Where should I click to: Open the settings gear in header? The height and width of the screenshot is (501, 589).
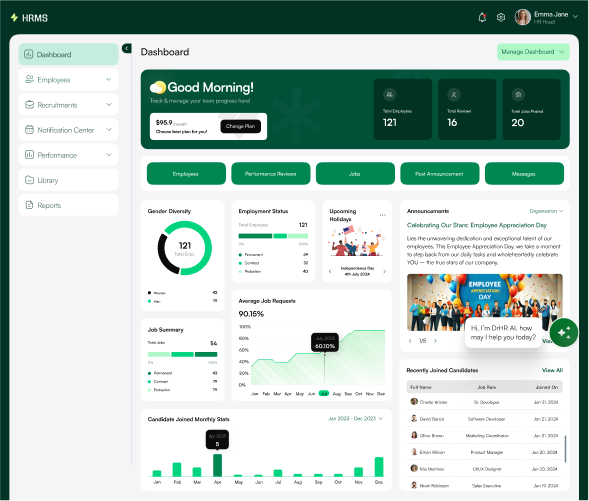click(x=501, y=17)
